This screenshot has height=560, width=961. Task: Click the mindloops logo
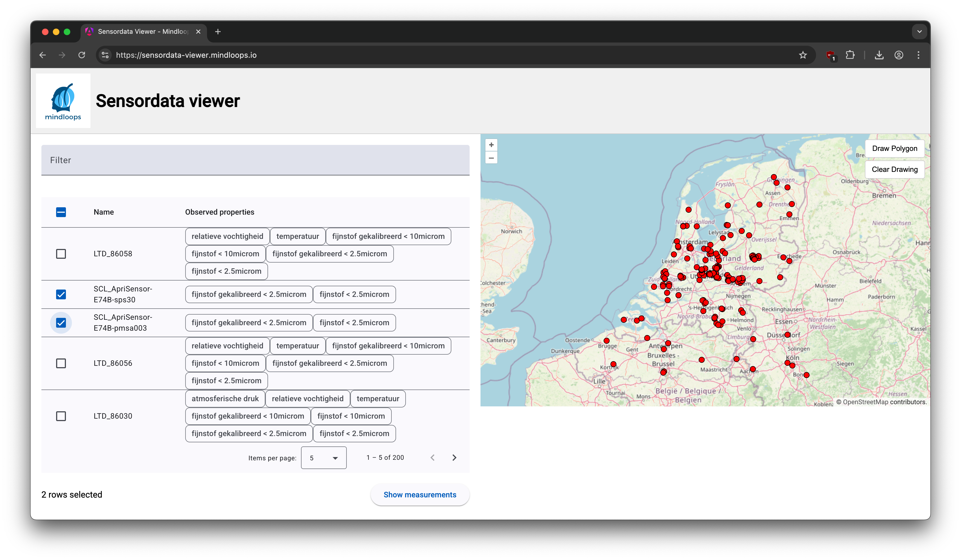pyautogui.click(x=63, y=101)
